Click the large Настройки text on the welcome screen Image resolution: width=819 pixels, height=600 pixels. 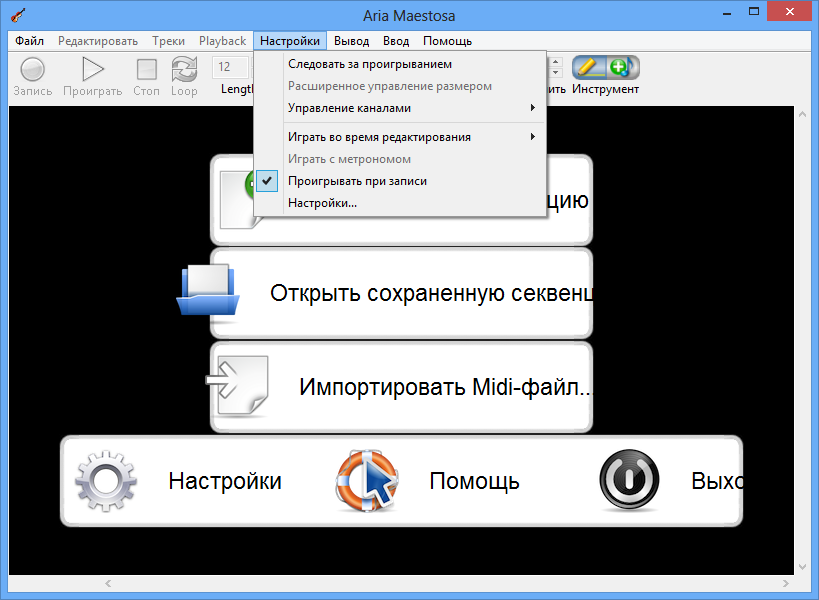point(225,481)
